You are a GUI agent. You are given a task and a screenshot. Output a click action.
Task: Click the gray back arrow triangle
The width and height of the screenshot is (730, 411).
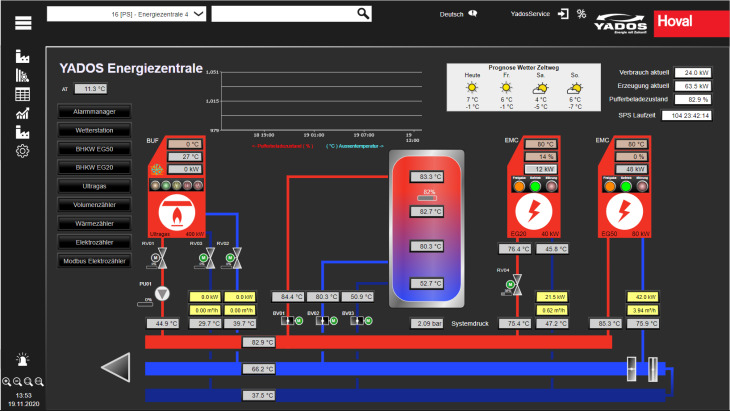click(116, 367)
